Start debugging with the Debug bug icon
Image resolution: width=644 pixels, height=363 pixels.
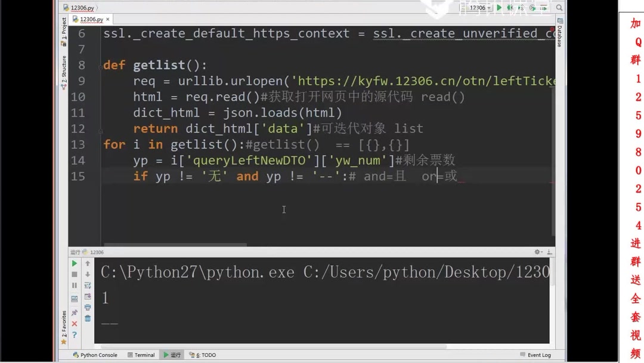point(512,8)
